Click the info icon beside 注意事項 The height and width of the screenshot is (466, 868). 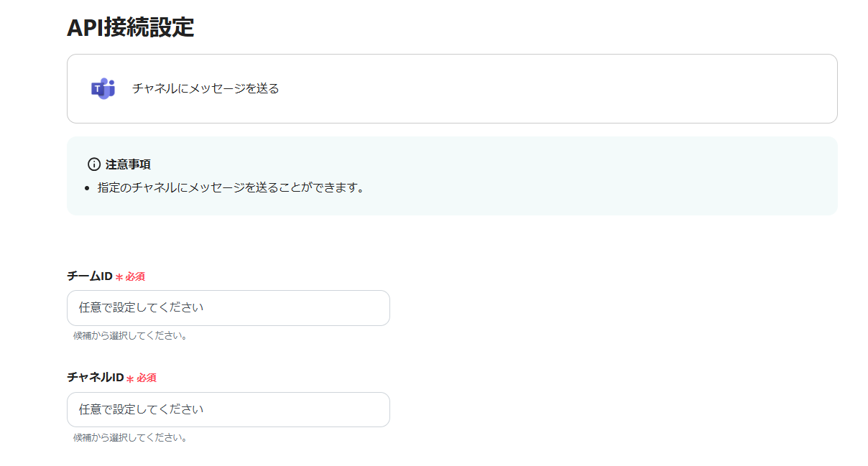click(x=93, y=164)
